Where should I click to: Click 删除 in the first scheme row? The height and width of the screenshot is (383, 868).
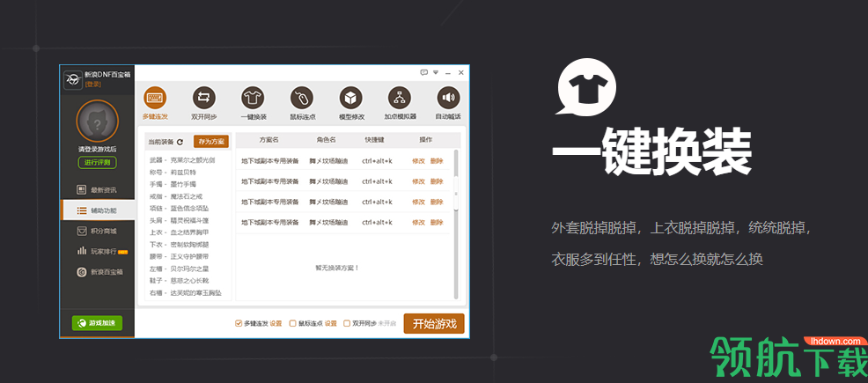437,161
